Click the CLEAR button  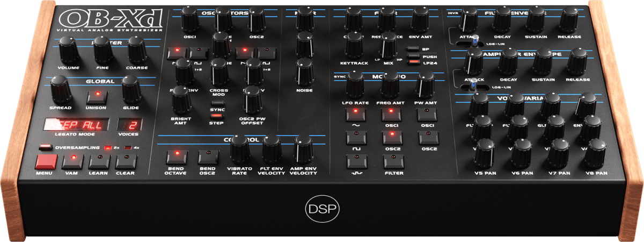click(126, 161)
